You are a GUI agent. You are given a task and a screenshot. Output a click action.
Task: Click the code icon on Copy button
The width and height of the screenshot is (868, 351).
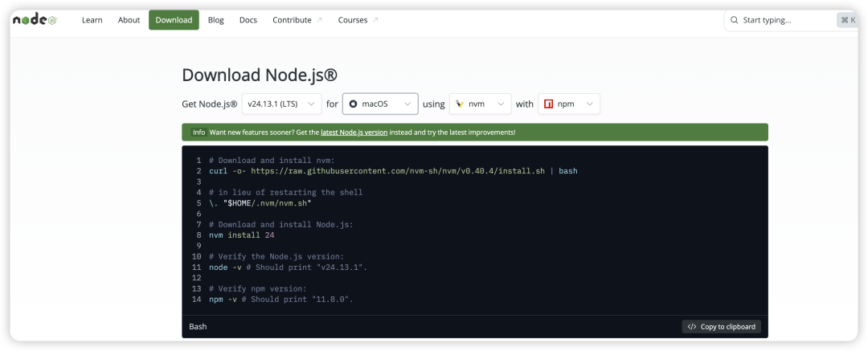pos(692,327)
